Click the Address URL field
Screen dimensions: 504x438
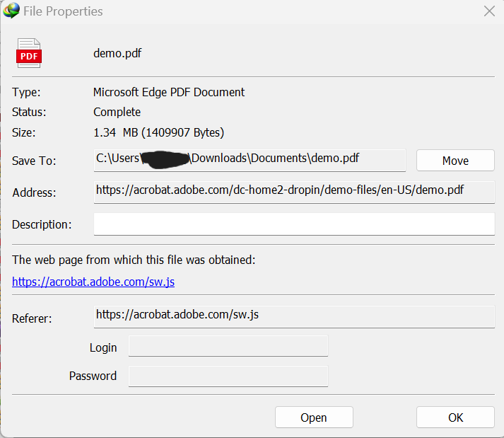[294, 192]
